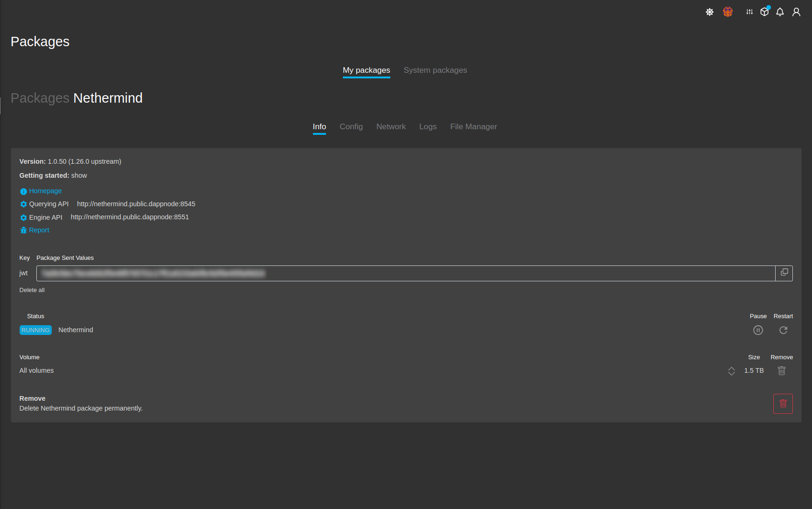Pause the Nethermind container
This screenshot has height=509, width=812.
pos(758,330)
